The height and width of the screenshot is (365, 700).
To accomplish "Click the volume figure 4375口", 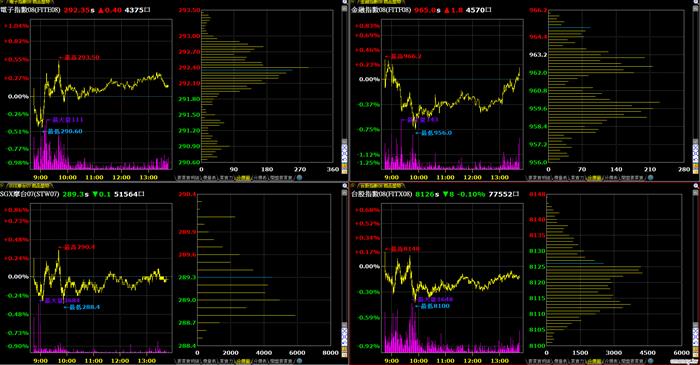I will click(x=138, y=10).
